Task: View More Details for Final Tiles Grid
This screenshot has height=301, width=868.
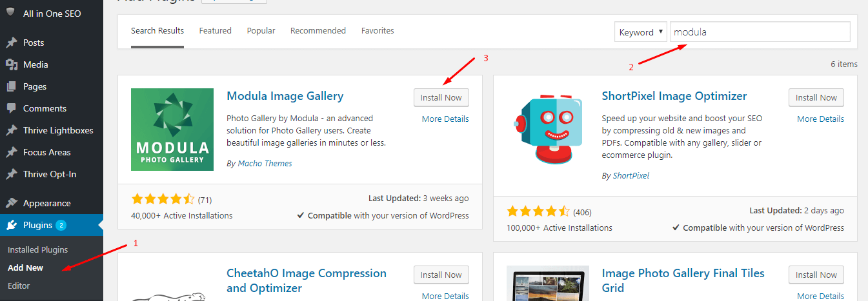Action: click(820, 296)
